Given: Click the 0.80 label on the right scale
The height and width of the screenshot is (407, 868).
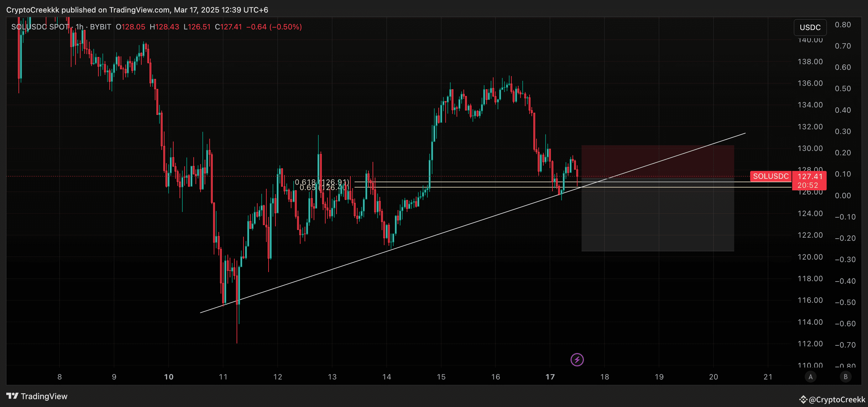Looking at the screenshot, I should pos(843,24).
